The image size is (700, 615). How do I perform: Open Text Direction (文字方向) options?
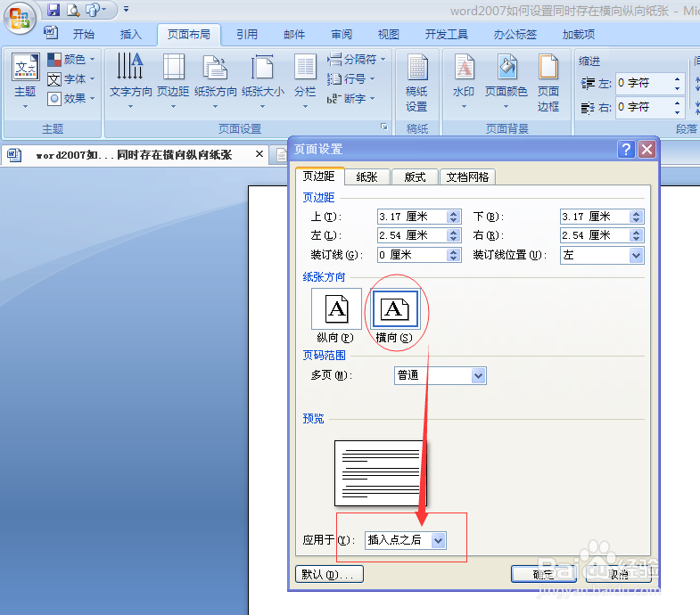pyautogui.click(x=131, y=81)
